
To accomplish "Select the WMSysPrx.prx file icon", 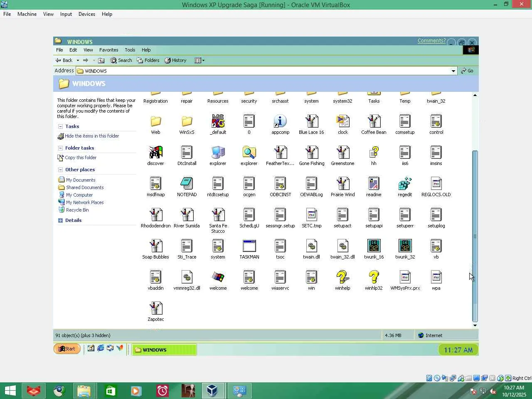I will 405,277.
